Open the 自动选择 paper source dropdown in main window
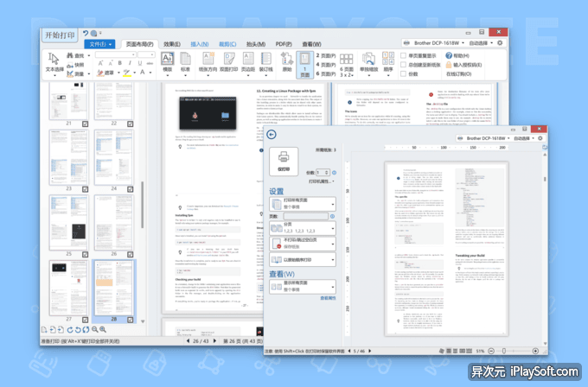Viewport: 588px width, 387px height. [481, 43]
